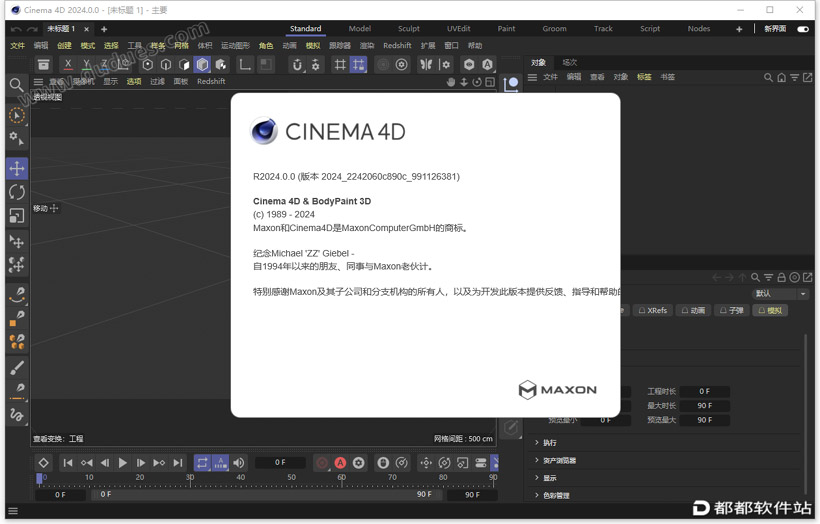820x524 pixels.
Task: Click the 子弹 attribute tab button
Action: [x=731, y=311]
